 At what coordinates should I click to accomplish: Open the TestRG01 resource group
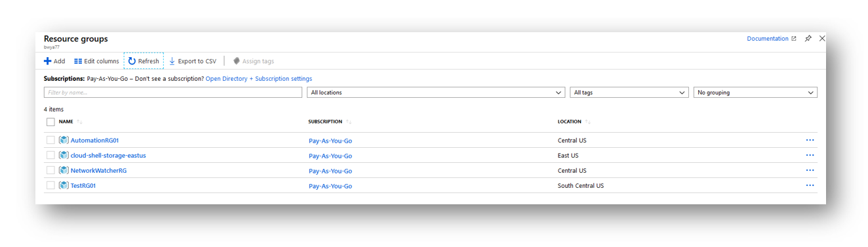(x=83, y=186)
